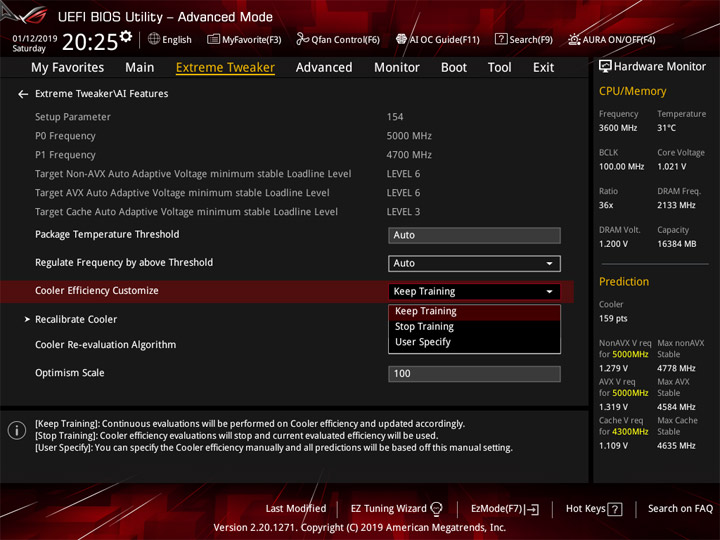Open the Tool tab
This screenshot has height=540, width=720.
(x=499, y=68)
